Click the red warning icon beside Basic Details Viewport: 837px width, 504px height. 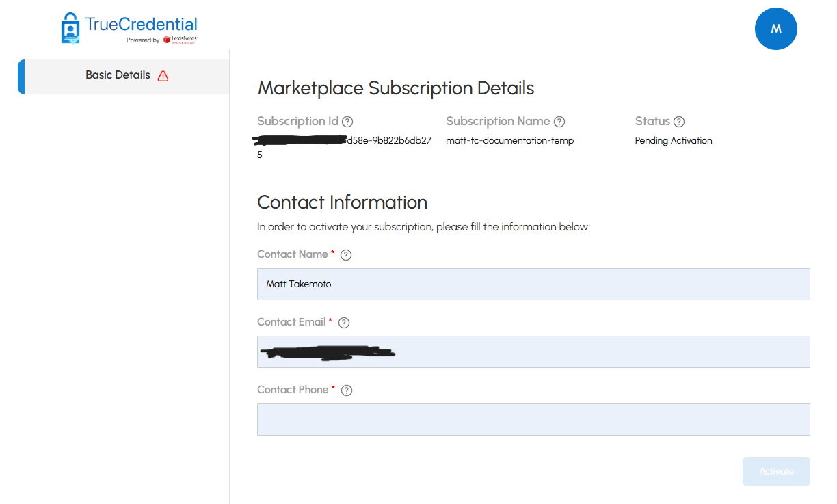(x=163, y=76)
